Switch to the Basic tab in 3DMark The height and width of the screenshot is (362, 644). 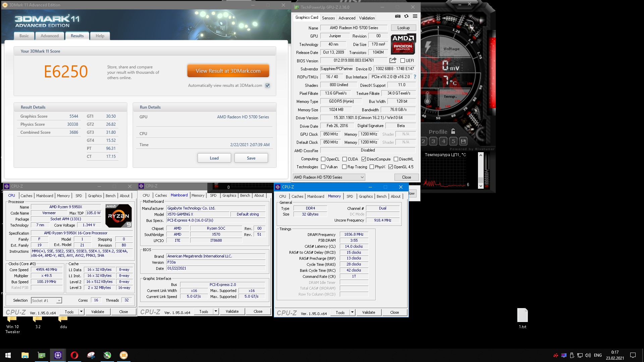pos(24,36)
